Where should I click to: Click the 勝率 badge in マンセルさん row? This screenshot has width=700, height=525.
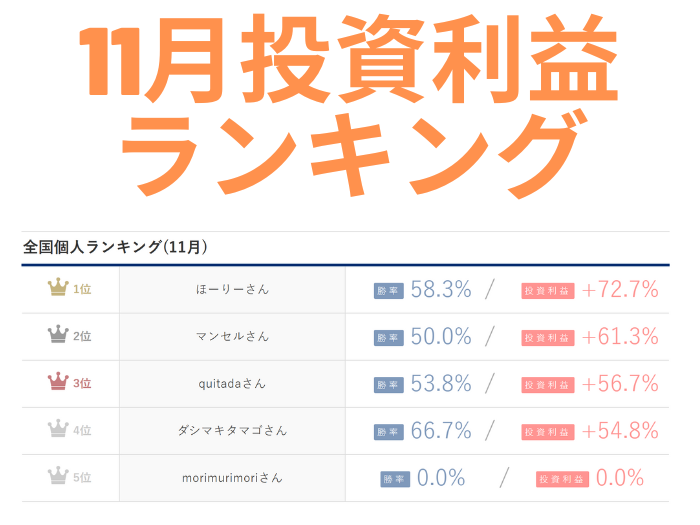[389, 337]
